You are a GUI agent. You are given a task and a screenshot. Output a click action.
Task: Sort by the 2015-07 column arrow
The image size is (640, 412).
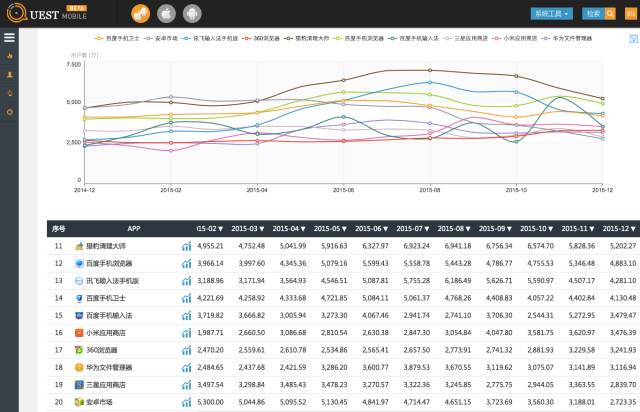click(427, 229)
